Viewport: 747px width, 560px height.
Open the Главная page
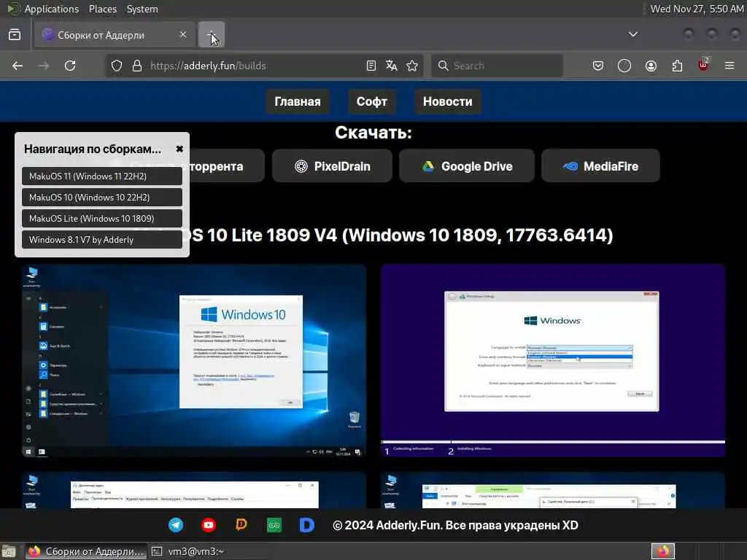298,101
